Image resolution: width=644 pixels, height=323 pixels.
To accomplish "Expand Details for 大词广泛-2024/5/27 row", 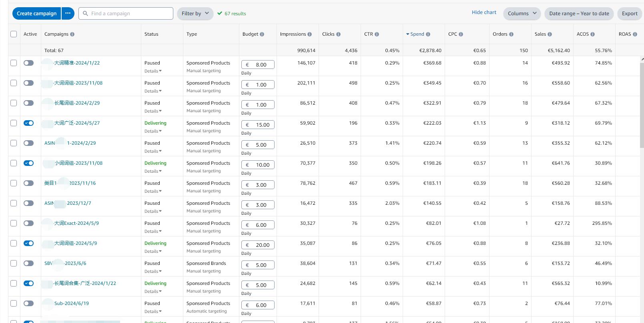I will click(x=153, y=131).
